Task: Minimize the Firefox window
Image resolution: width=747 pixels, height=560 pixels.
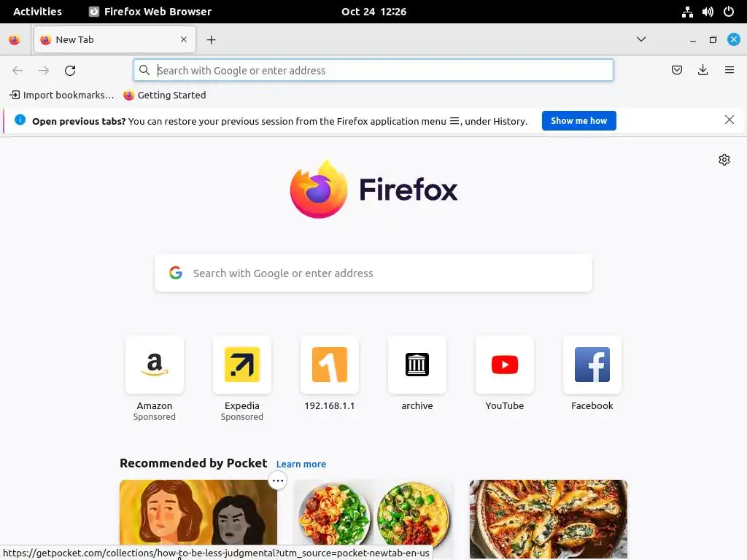Action: tap(693, 41)
